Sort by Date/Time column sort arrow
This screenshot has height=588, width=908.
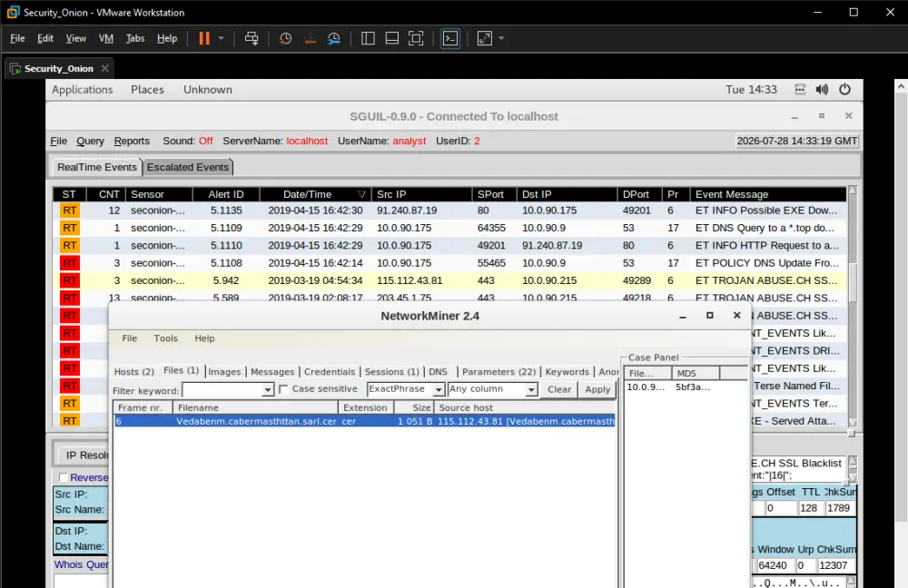[x=362, y=194]
